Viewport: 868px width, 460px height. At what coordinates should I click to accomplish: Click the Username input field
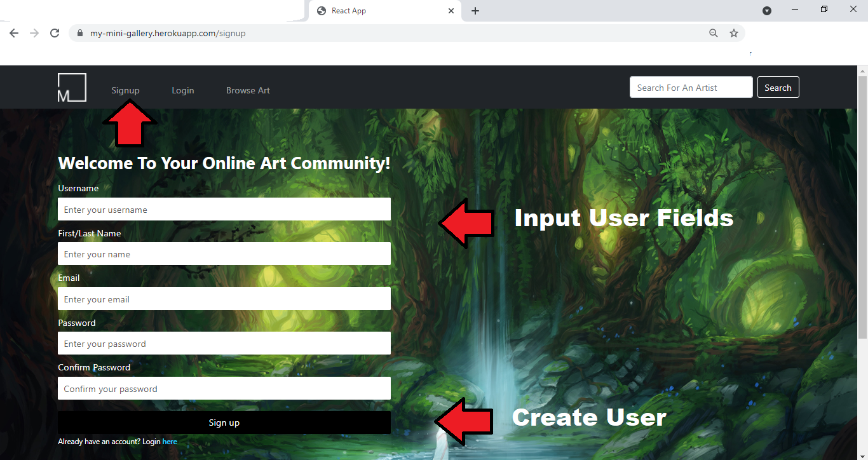pos(224,210)
